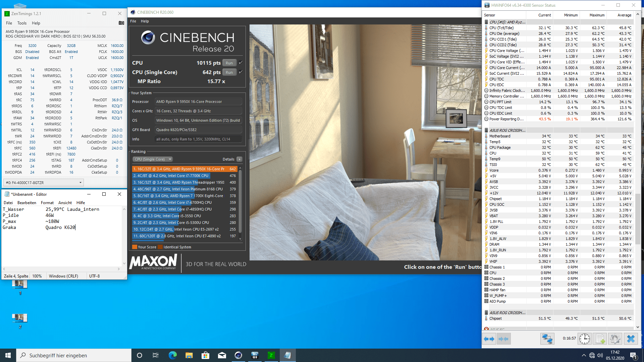Viewport: 644px width, 362px height.
Task: Click the blue X icon in the HWiNFO toolbar
Action: 631,339
